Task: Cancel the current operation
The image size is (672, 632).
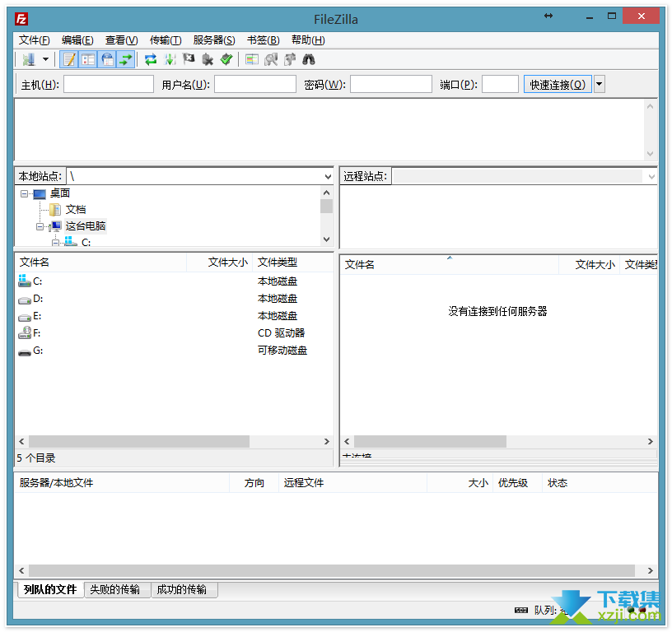Action: pos(189,59)
